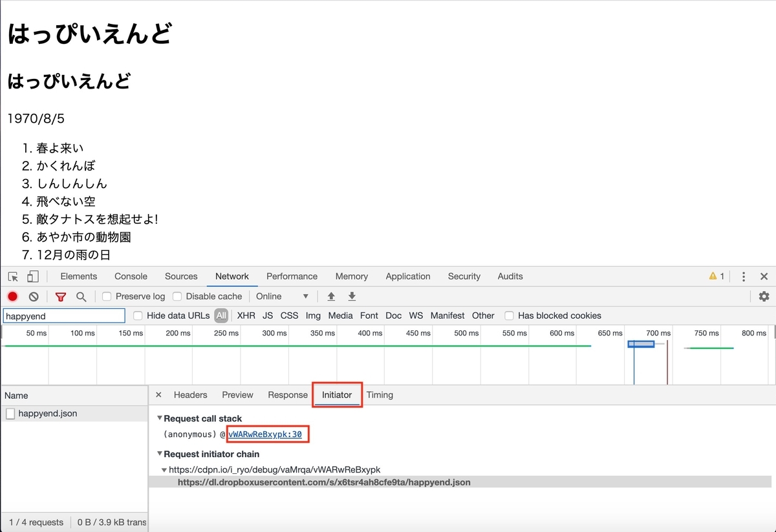Switch to Application panel
Image resolution: width=776 pixels, height=532 pixels.
point(408,277)
